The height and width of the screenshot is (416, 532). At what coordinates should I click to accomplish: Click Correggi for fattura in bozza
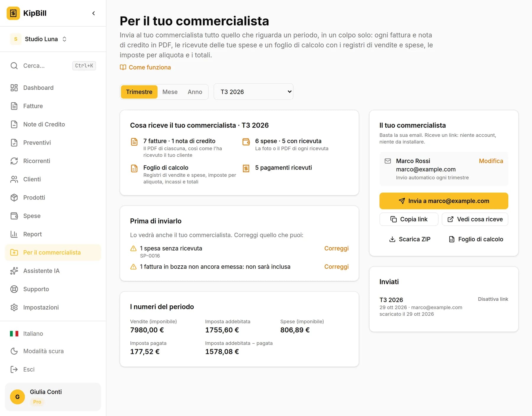(x=336, y=267)
